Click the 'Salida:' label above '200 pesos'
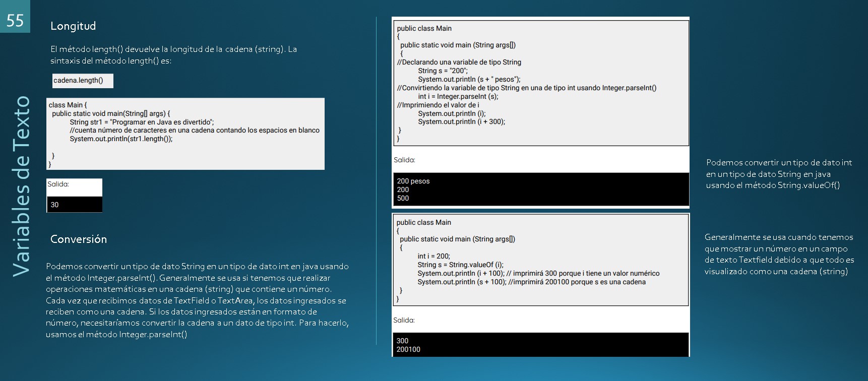 click(404, 160)
